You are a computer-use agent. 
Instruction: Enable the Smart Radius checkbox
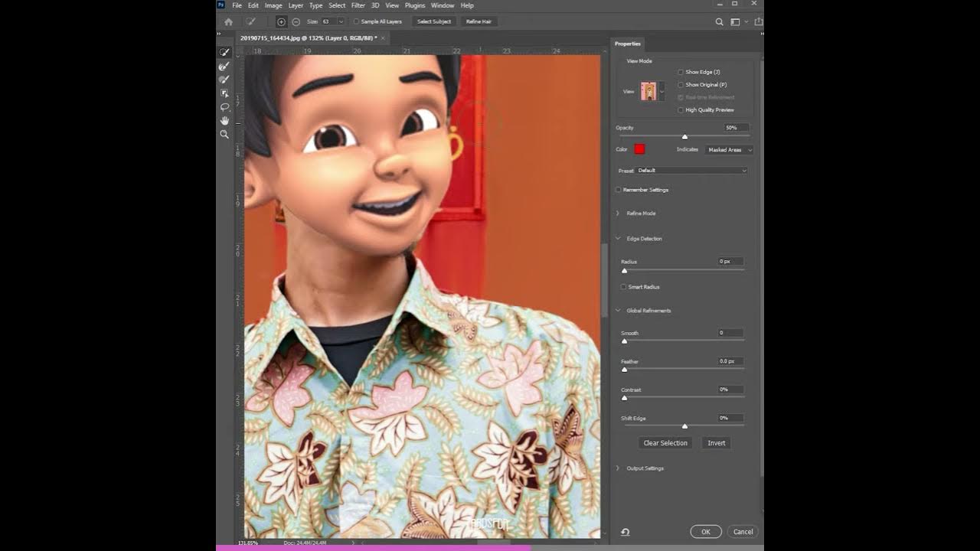623,287
